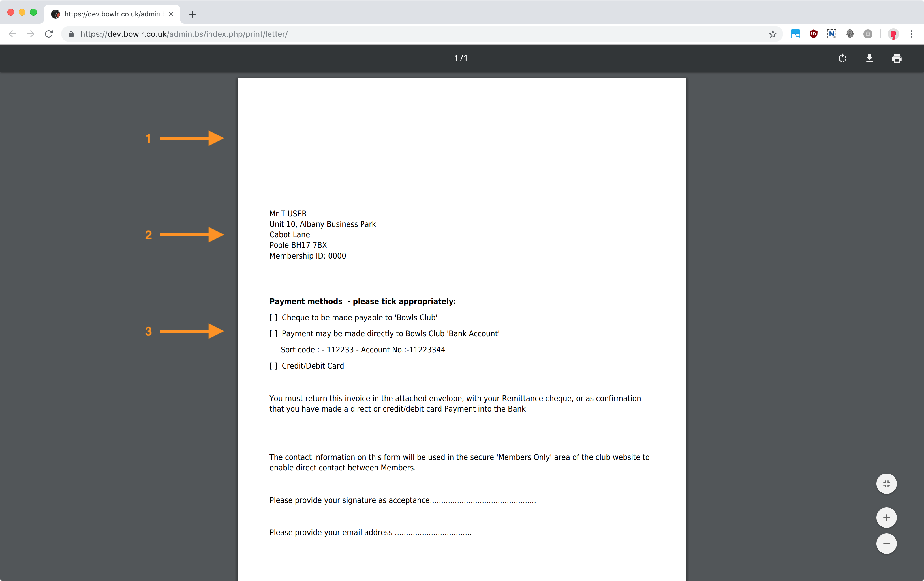Select the dev.bowlr.co.uk admin tab

pyautogui.click(x=111, y=14)
